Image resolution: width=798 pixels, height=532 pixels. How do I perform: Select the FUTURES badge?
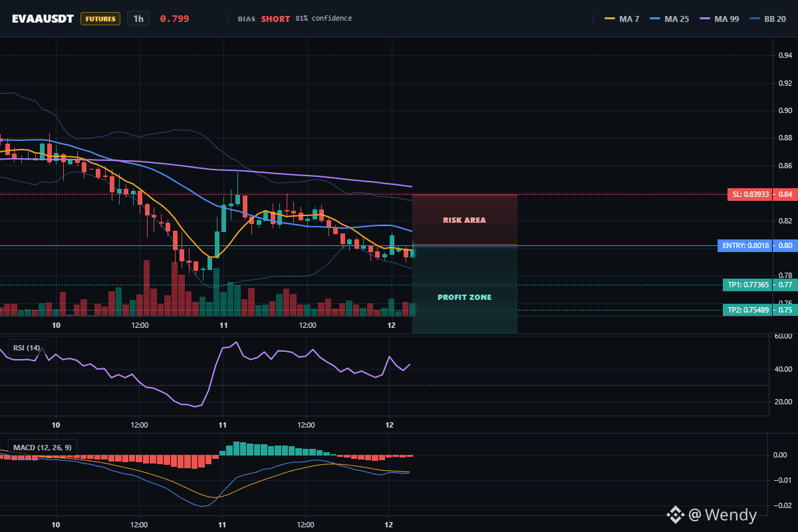(x=100, y=19)
